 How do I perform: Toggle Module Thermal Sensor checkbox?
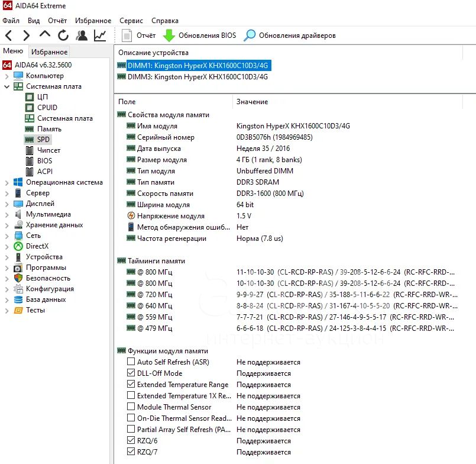tap(131, 407)
